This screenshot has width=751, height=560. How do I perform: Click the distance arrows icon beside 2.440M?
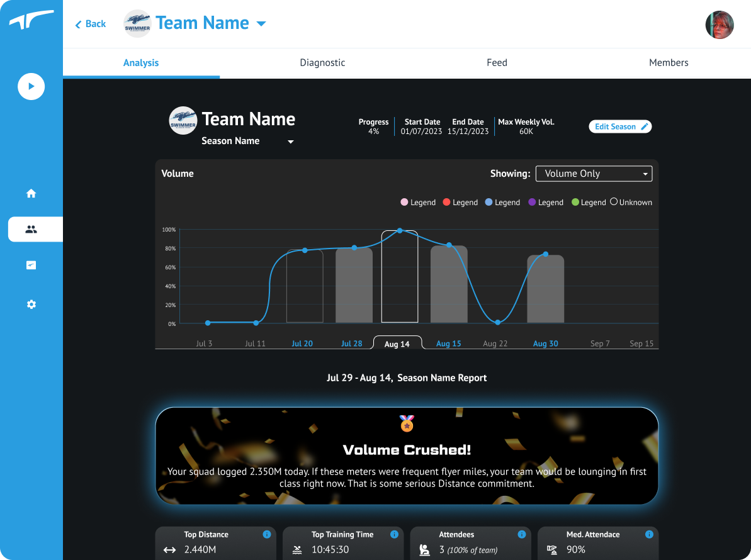(169, 550)
